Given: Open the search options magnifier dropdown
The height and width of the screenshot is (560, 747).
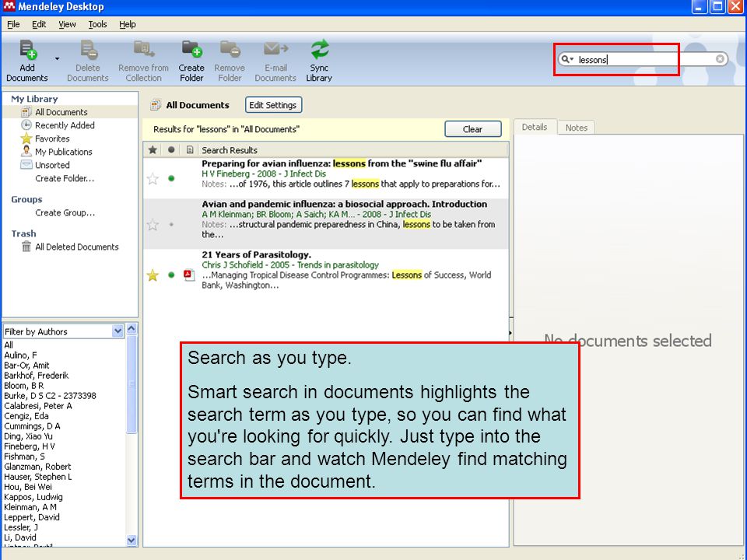Looking at the screenshot, I should click(x=567, y=59).
